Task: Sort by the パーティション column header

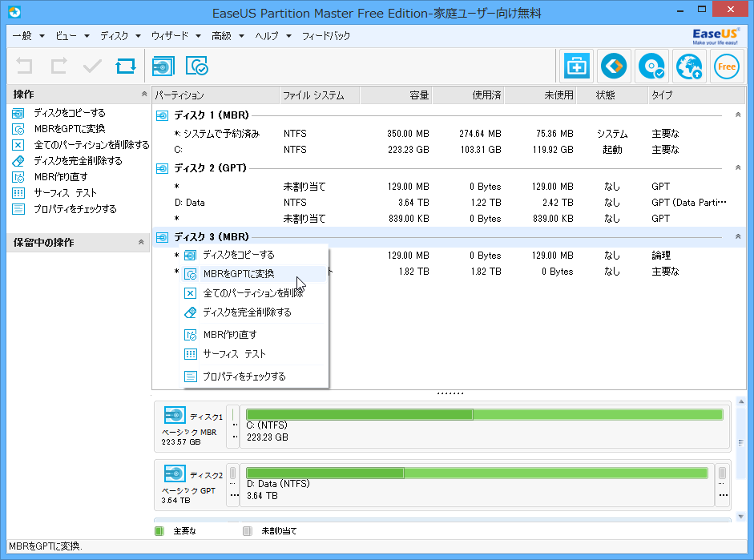Action: [x=216, y=95]
